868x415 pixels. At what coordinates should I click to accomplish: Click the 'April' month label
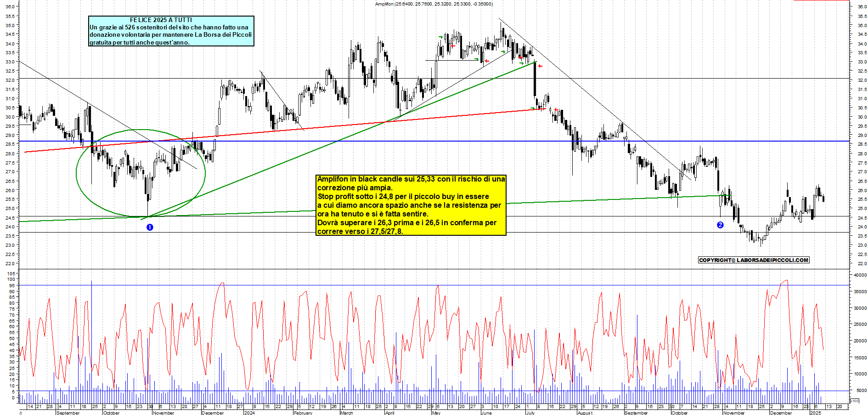click(x=390, y=413)
